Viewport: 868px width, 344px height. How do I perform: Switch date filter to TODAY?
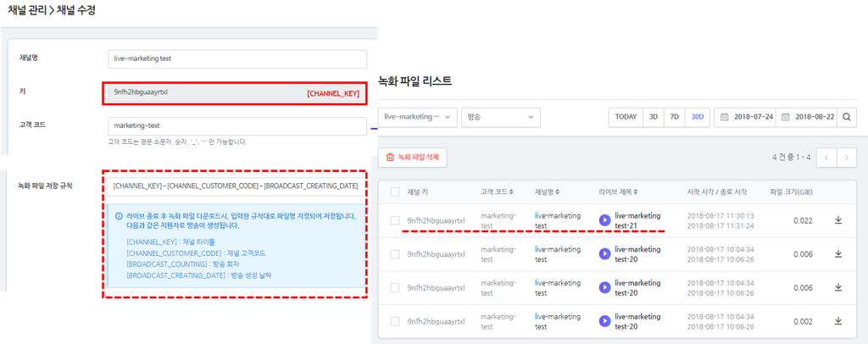(x=626, y=117)
